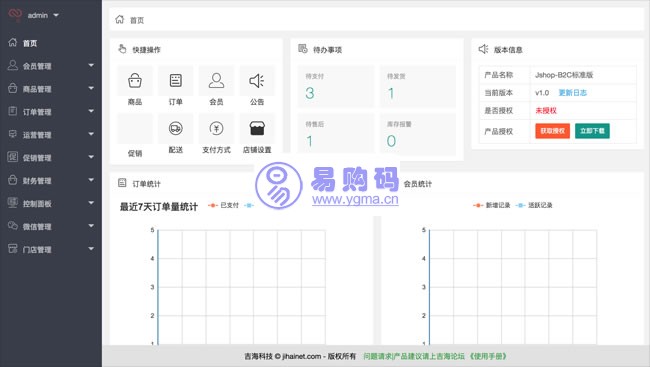
Task: Click the orange 获取授权 button
Action: click(553, 131)
